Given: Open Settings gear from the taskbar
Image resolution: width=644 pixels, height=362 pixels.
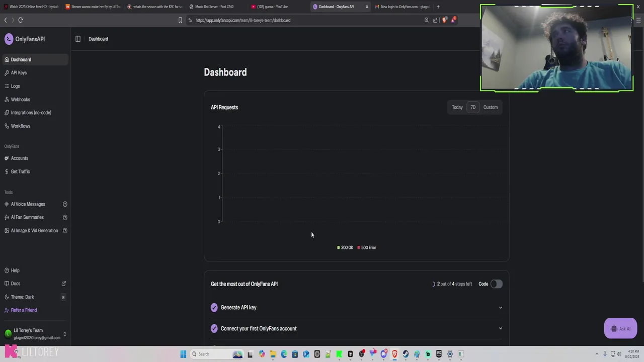Looking at the screenshot, I should tap(450, 354).
